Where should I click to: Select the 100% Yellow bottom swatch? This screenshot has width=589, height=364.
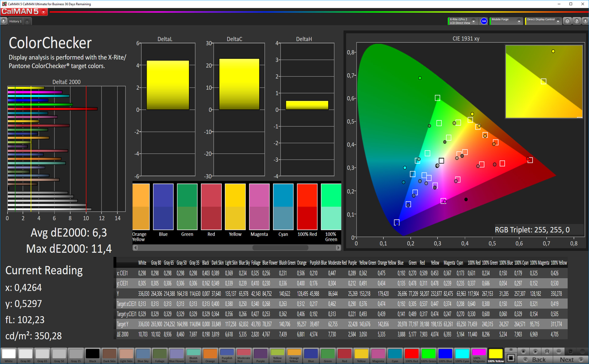tap(495, 355)
